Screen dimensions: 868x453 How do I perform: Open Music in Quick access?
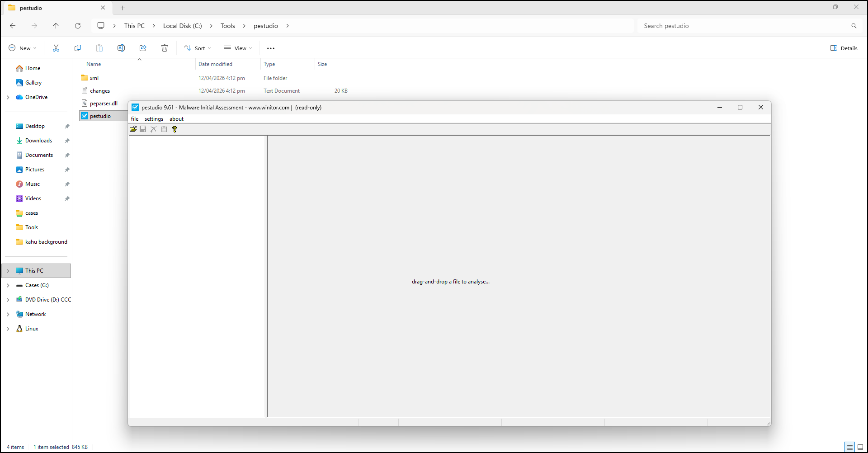point(33,184)
